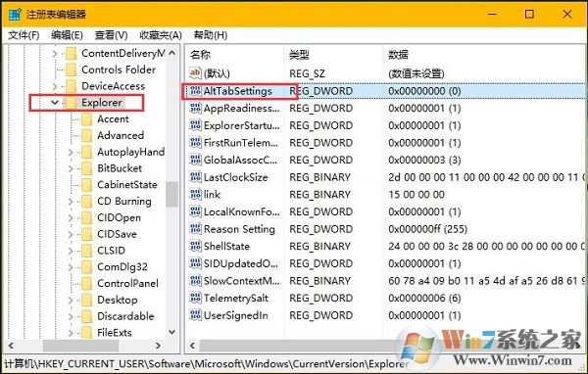
Task: Open the 查看(V) menu
Action: coord(111,35)
